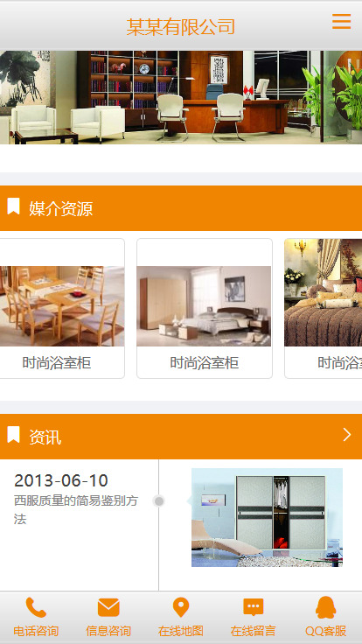
Task: Open the 西服质量的简易鉴别方法 article link
Action: [76, 510]
